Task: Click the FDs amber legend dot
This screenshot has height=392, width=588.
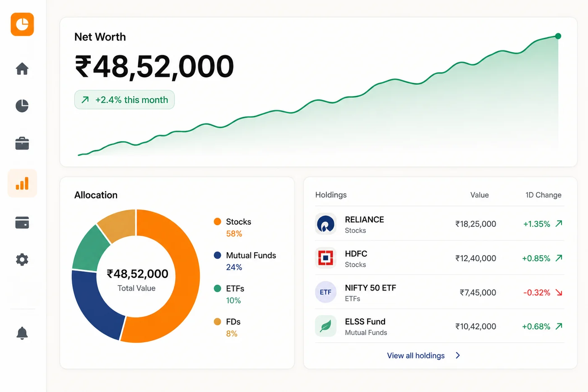Action: point(217,321)
